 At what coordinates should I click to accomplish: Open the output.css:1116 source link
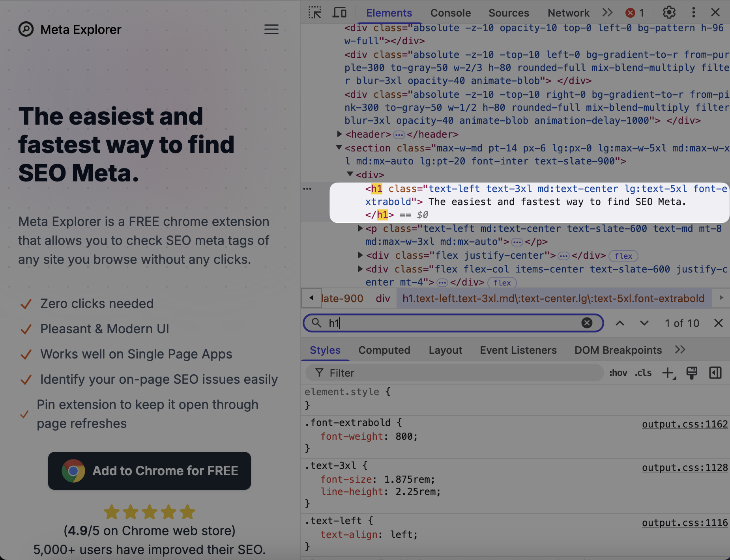point(685,523)
